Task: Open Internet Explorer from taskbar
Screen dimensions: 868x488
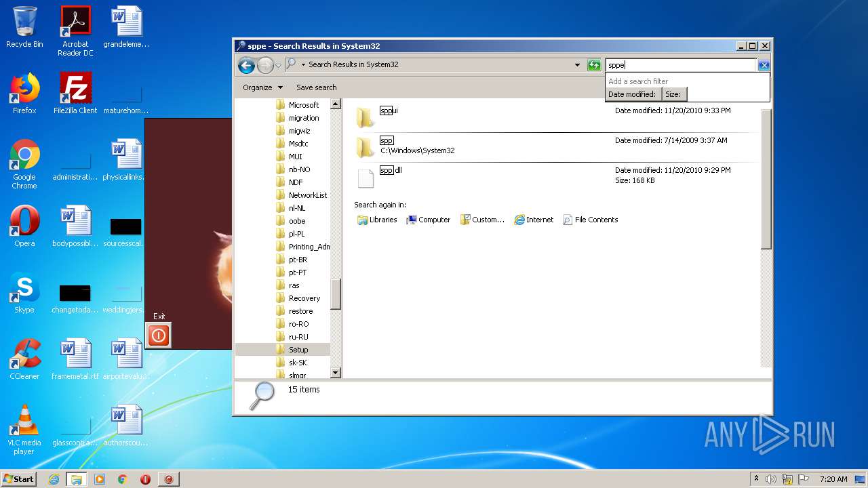Action: tap(54, 479)
